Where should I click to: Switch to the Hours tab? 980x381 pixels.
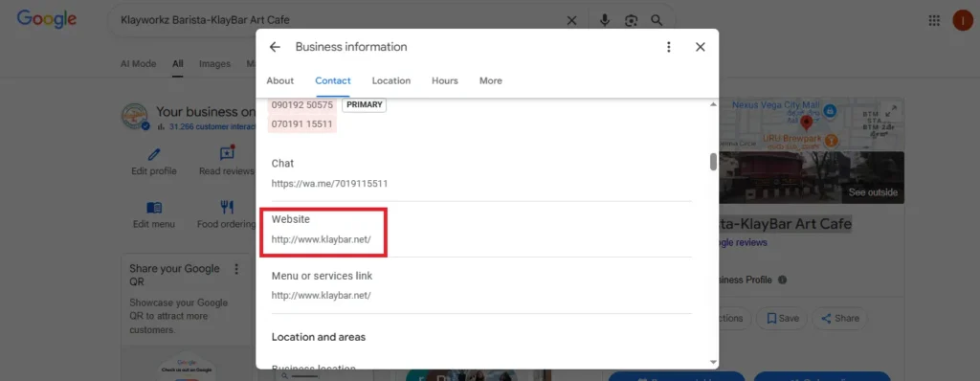445,80
